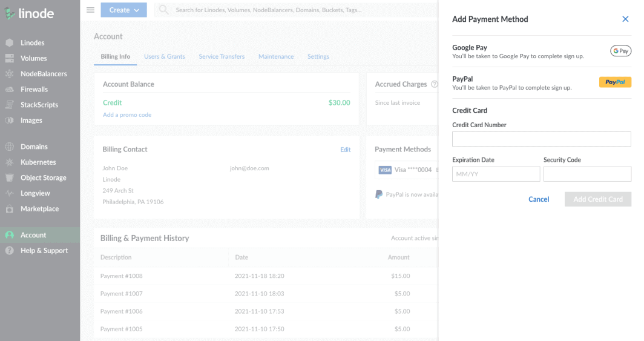Image resolution: width=644 pixels, height=341 pixels.
Task: Open Help & Support question icon
Action: click(9, 251)
